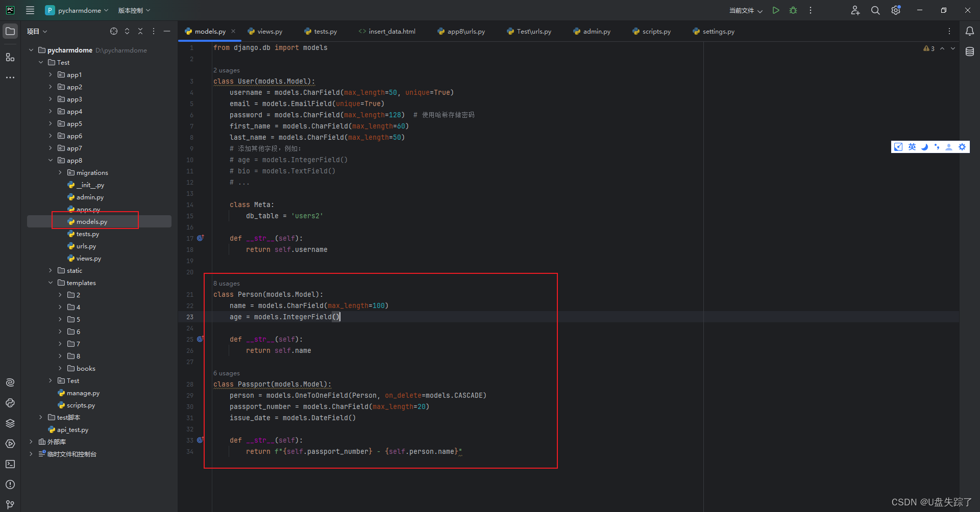Image resolution: width=980 pixels, height=512 pixels.
Task: Switch to the settings.py tab
Action: point(714,31)
